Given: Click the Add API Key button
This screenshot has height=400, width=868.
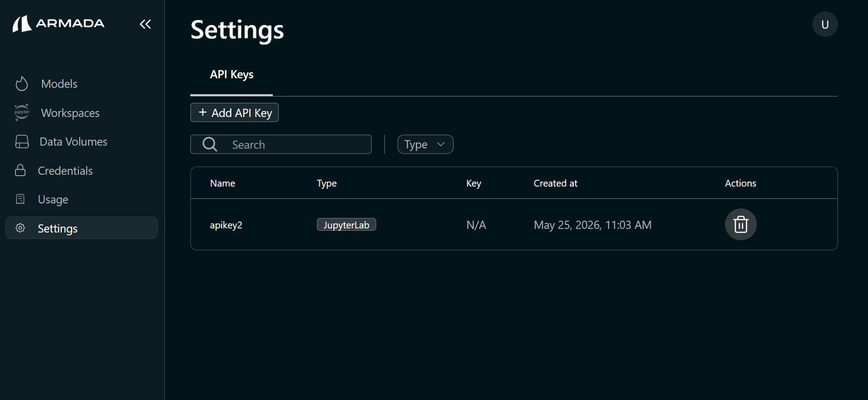Looking at the screenshot, I should point(234,112).
